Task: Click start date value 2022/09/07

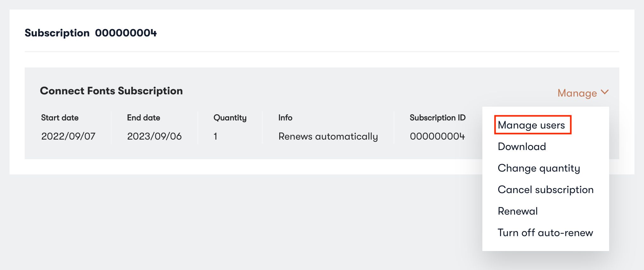Action: click(68, 136)
